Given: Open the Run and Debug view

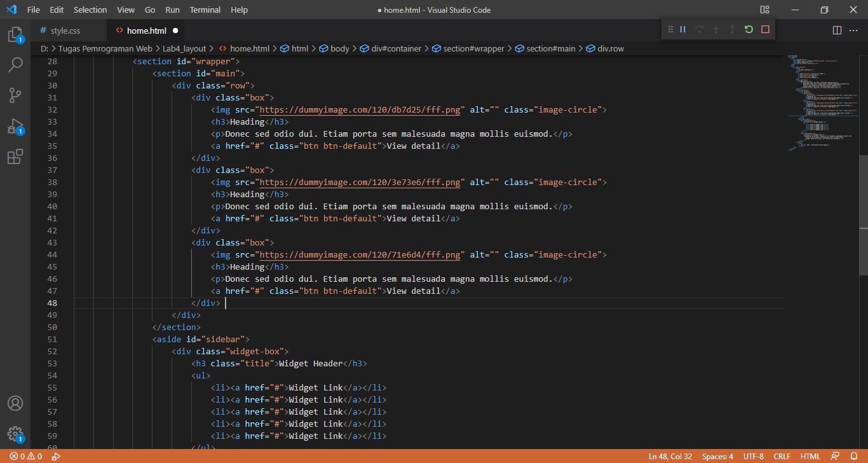Looking at the screenshot, I should coord(16,125).
